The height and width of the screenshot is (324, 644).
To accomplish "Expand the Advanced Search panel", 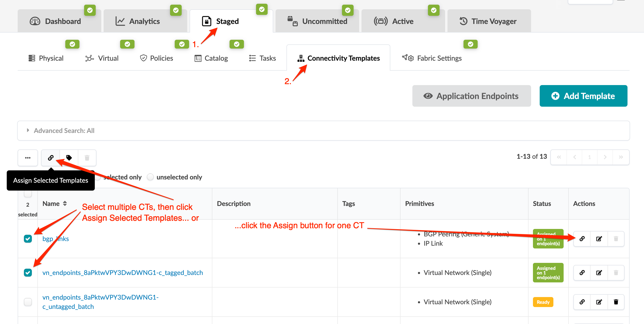I will pos(28,130).
